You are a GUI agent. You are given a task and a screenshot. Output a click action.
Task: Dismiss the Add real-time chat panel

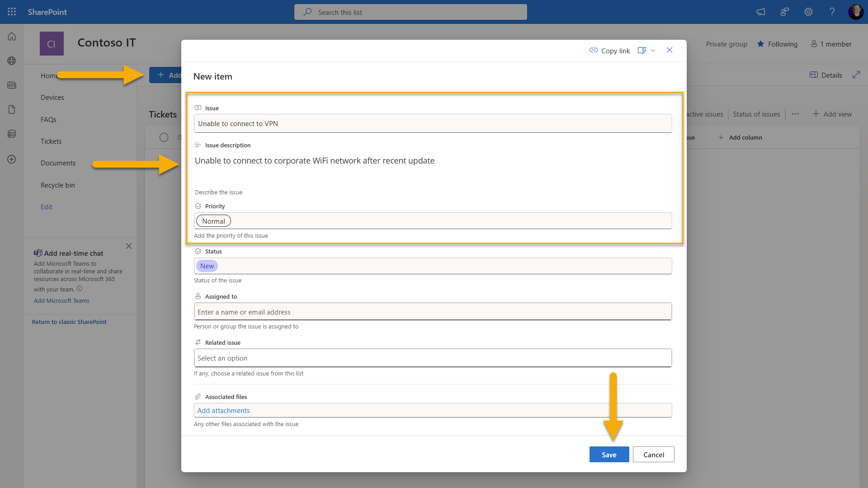pos(129,246)
